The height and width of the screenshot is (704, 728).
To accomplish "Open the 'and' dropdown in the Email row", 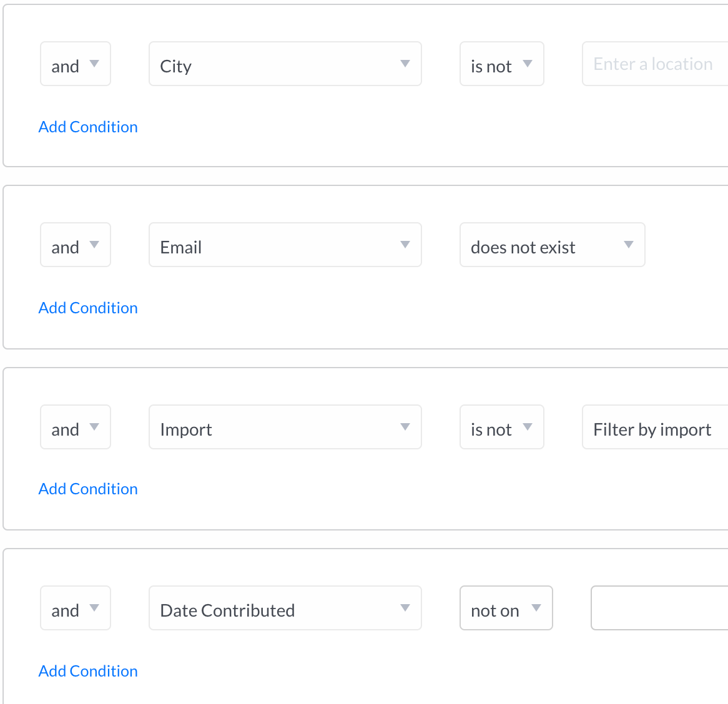I will tap(75, 245).
